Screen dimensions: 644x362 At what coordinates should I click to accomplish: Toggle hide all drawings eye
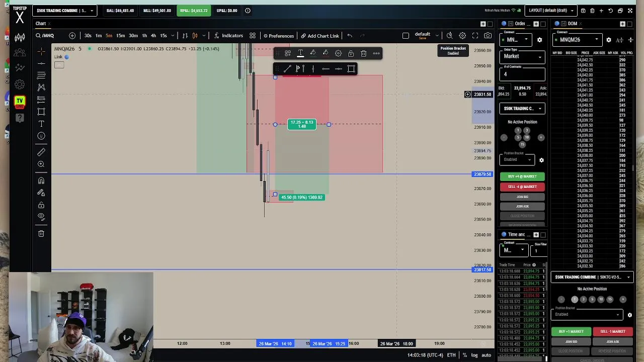pos(41,217)
